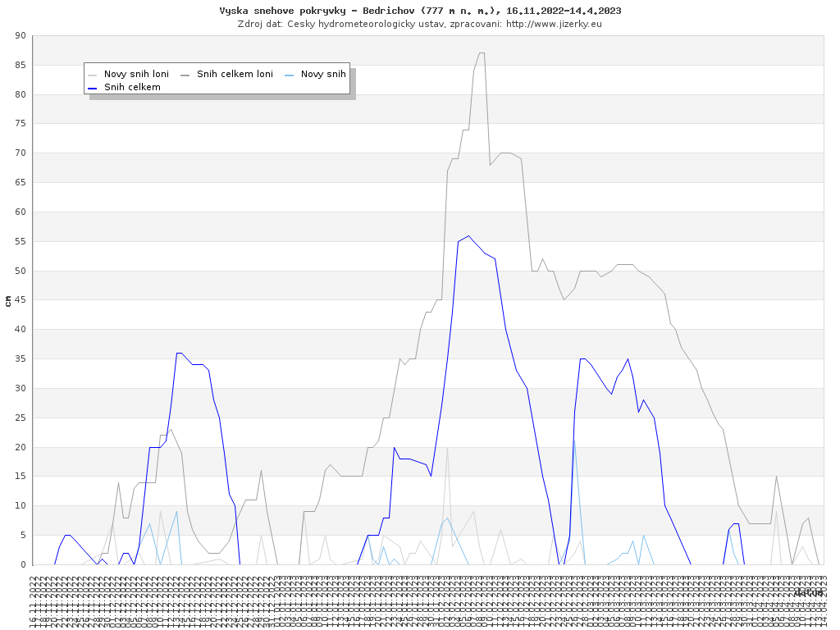Viewport: 840px width, 630px height.
Task: Click the 0 tick on the y-axis
Action: pyautogui.click(x=23, y=565)
